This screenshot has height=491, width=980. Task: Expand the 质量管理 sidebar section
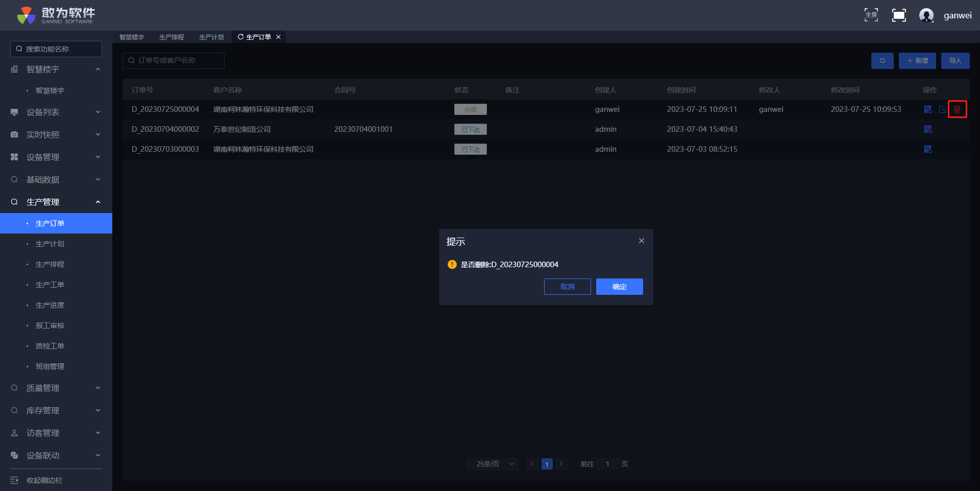56,388
